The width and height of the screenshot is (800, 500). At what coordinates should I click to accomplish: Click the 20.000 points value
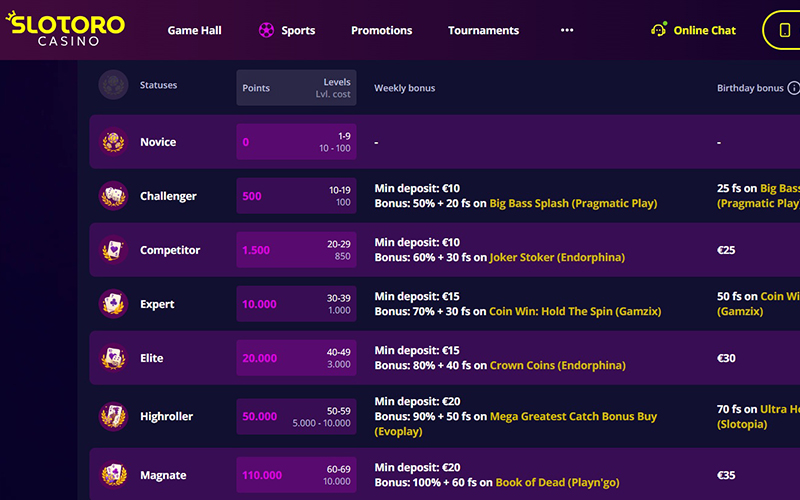(x=259, y=358)
